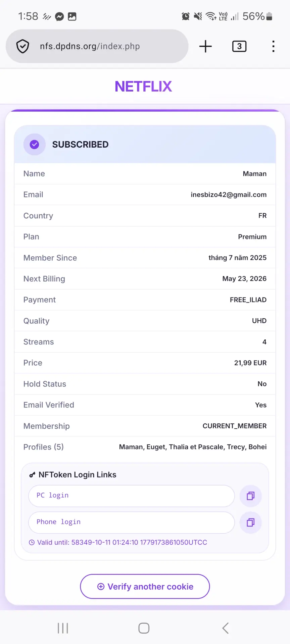290x644 pixels.
Task: Tap the purple SUBSCRIBED checkmark badge
Action: pyautogui.click(x=34, y=144)
